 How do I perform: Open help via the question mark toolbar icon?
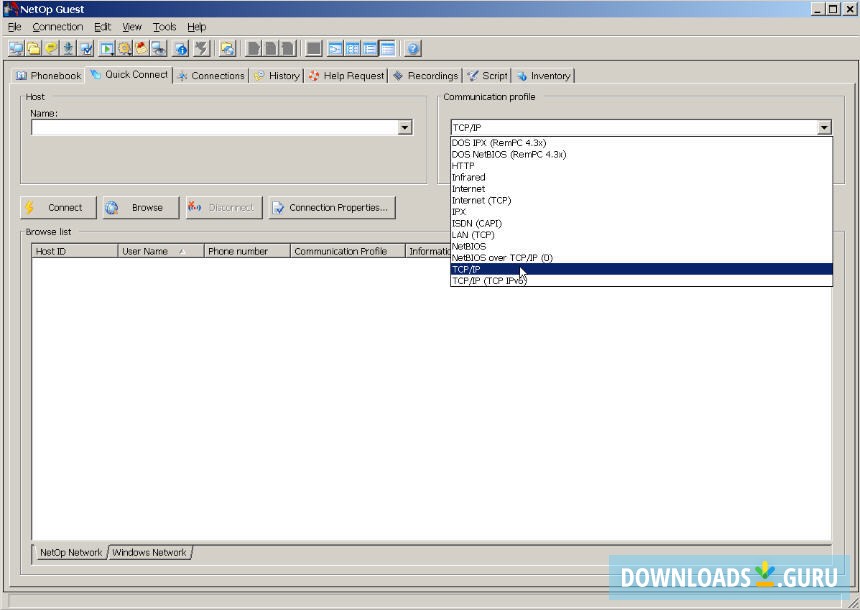pos(413,49)
